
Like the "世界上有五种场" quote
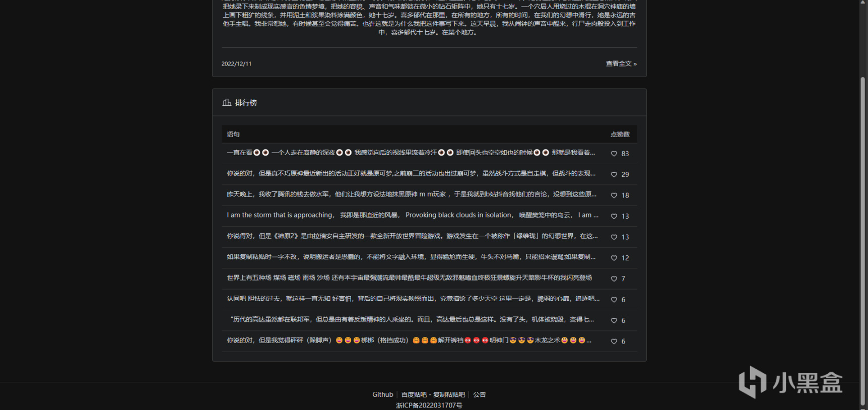tap(614, 279)
